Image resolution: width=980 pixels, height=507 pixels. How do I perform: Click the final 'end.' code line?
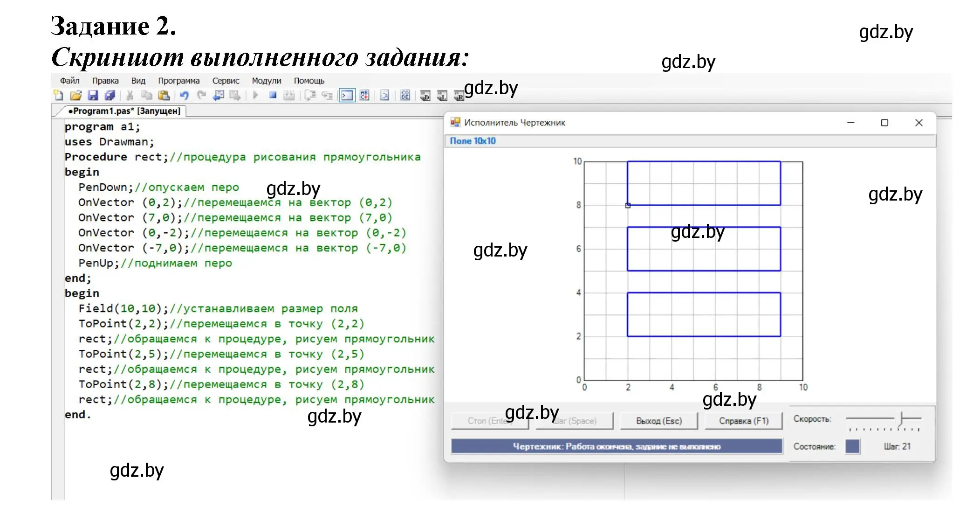pyautogui.click(x=78, y=415)
